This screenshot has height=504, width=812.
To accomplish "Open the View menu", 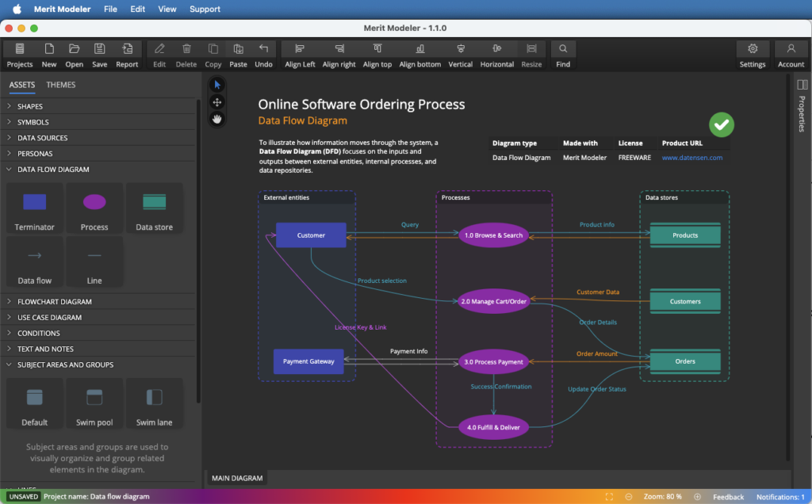I will point(167,10).
